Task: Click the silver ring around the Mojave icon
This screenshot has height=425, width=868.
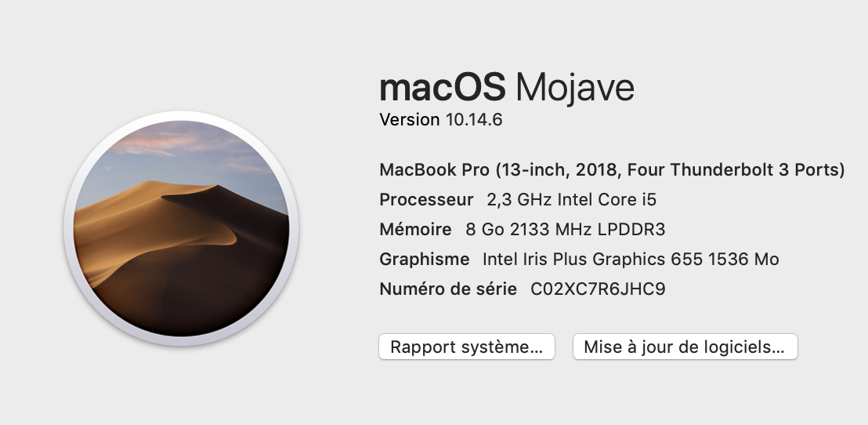Action: (69, 229)
